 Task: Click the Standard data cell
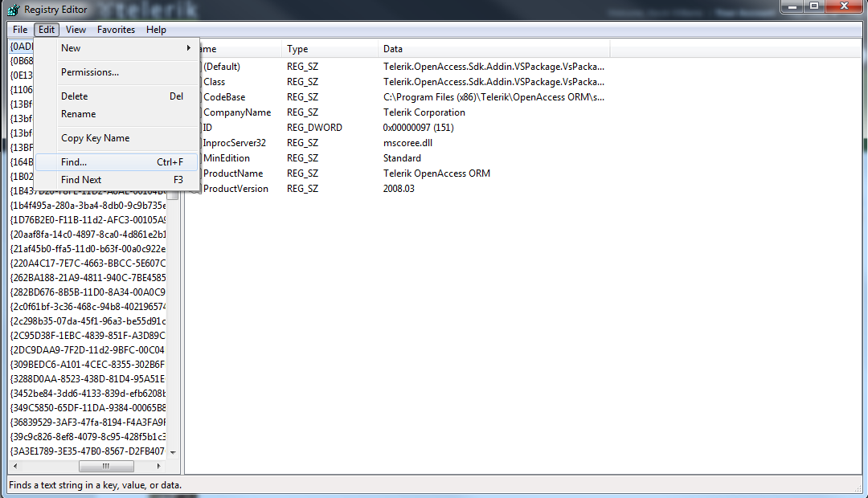coord(402,158)
